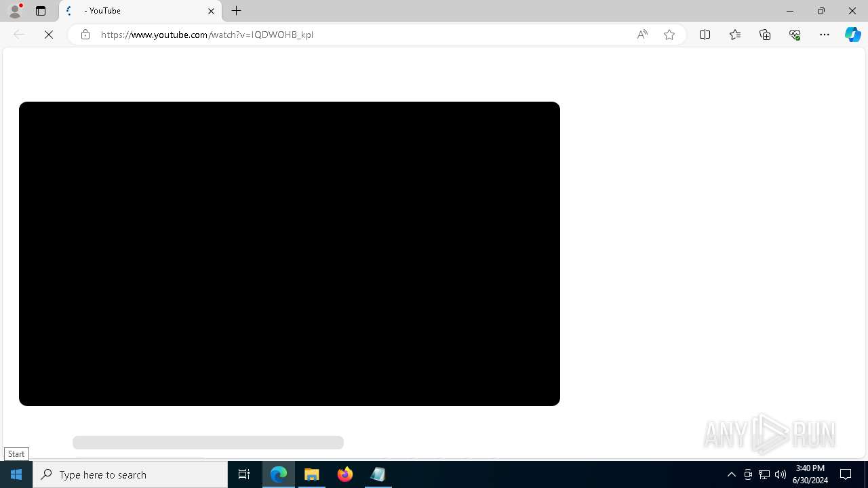Launch Firefox from the taskbar
The image size is (868, 488).
pos(345,474)
